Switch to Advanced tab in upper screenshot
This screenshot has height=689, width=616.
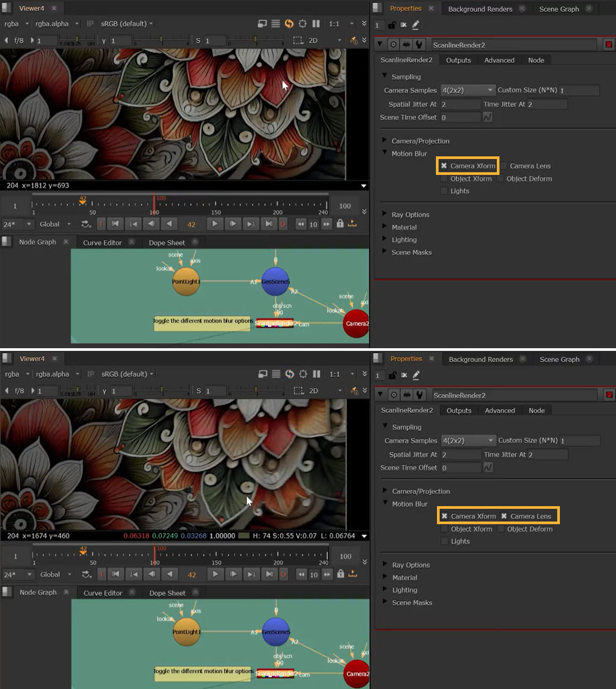(x=499, y=60)
